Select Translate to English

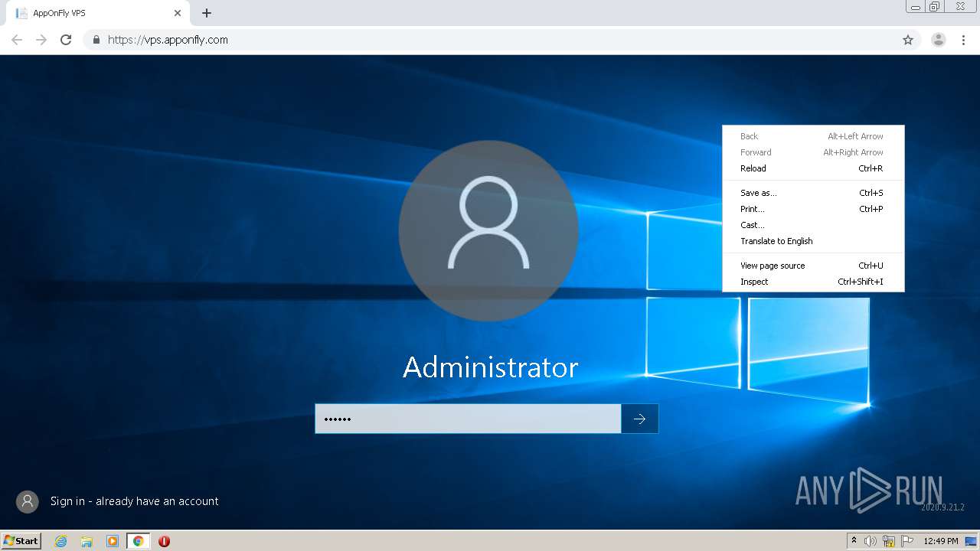[x=813, y=241]
